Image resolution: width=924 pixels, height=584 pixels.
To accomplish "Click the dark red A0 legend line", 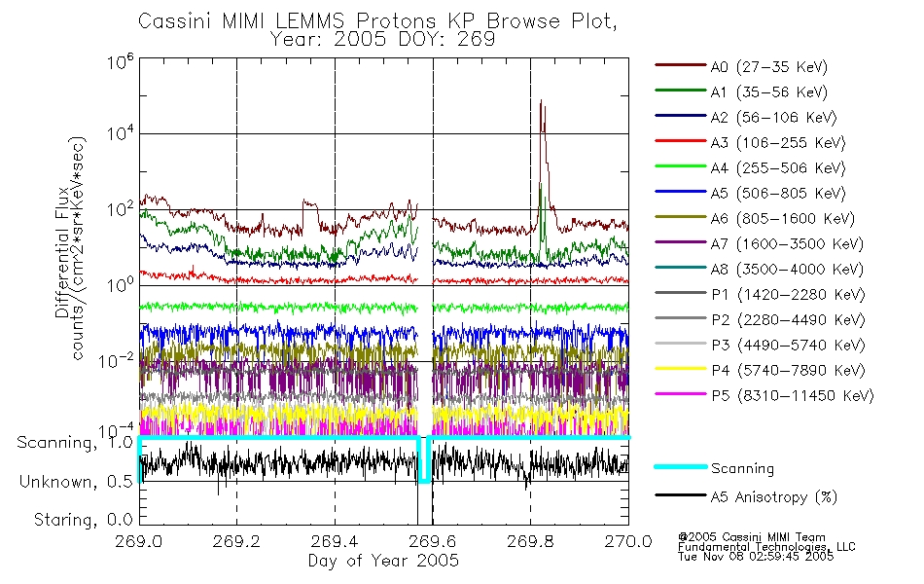I will pos(681,65).
